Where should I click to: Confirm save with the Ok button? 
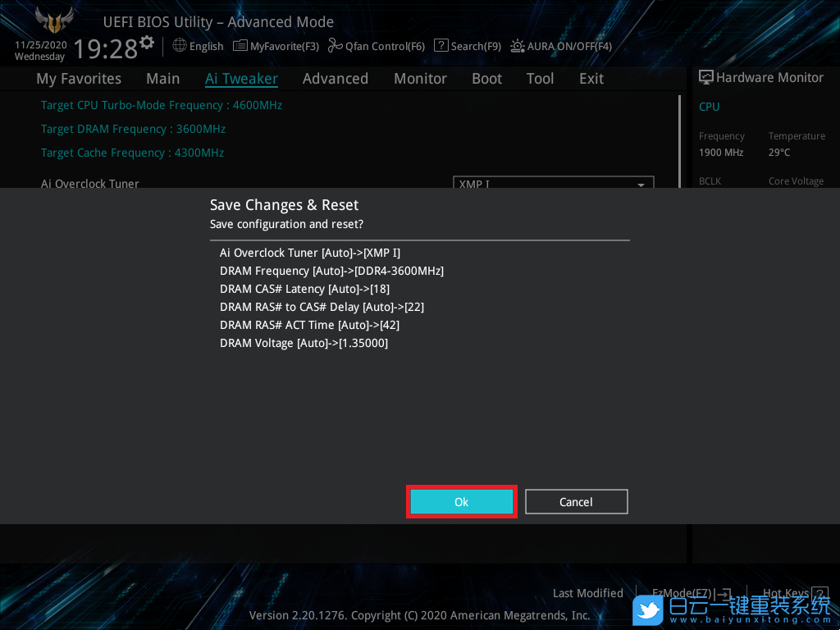coord(461,501)
